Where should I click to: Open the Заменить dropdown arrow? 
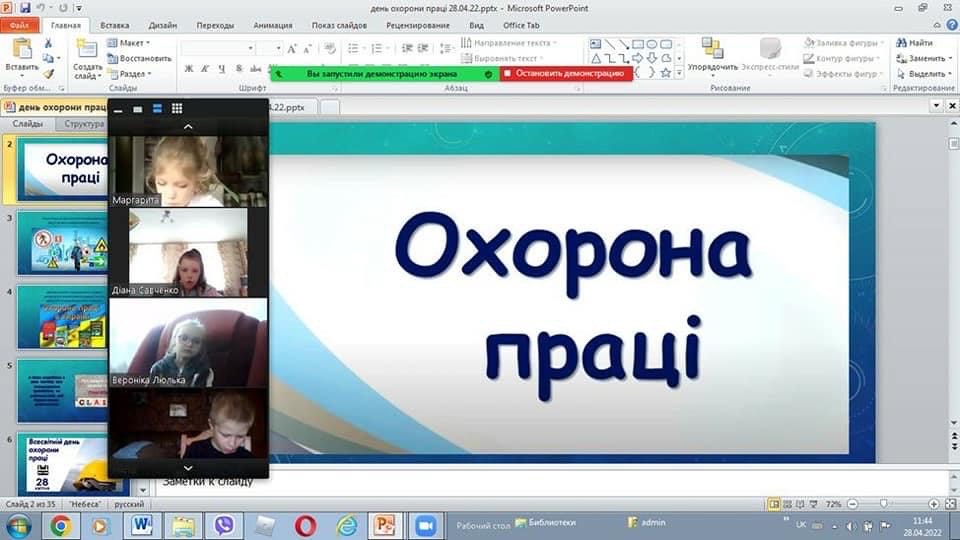[950, 59]
